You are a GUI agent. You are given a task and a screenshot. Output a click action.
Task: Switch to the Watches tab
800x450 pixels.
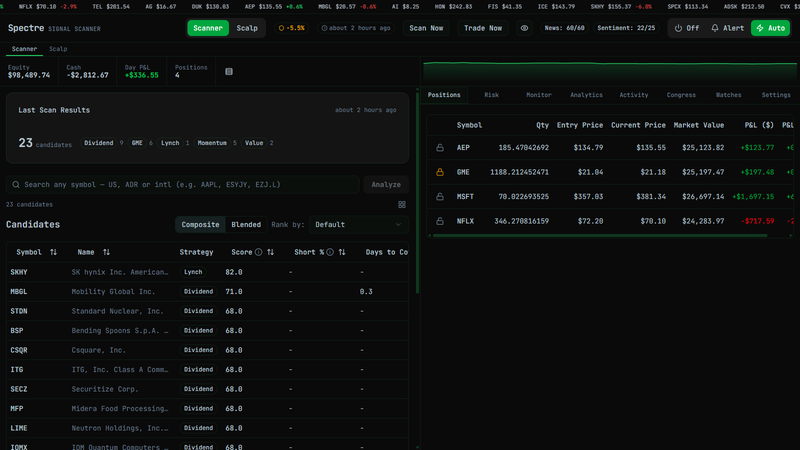pos(729,95)
